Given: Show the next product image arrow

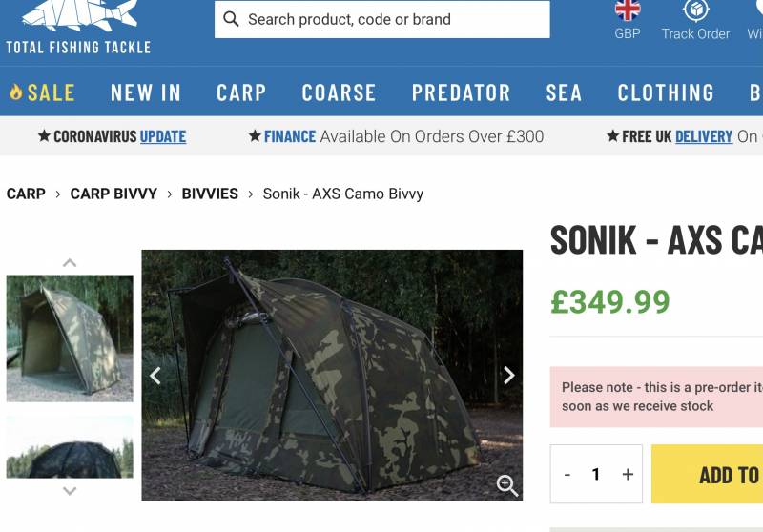Looking at the screenshot, I should point(508,375).
